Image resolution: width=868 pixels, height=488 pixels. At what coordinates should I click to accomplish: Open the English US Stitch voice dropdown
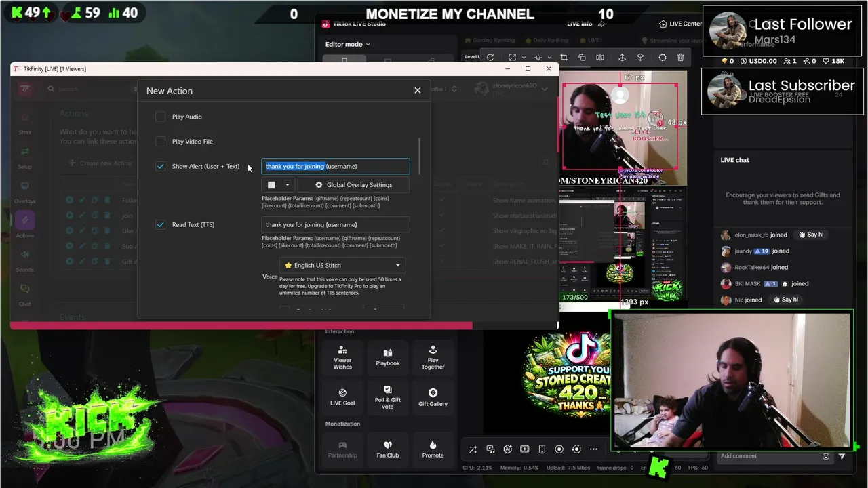pos(342,265)
